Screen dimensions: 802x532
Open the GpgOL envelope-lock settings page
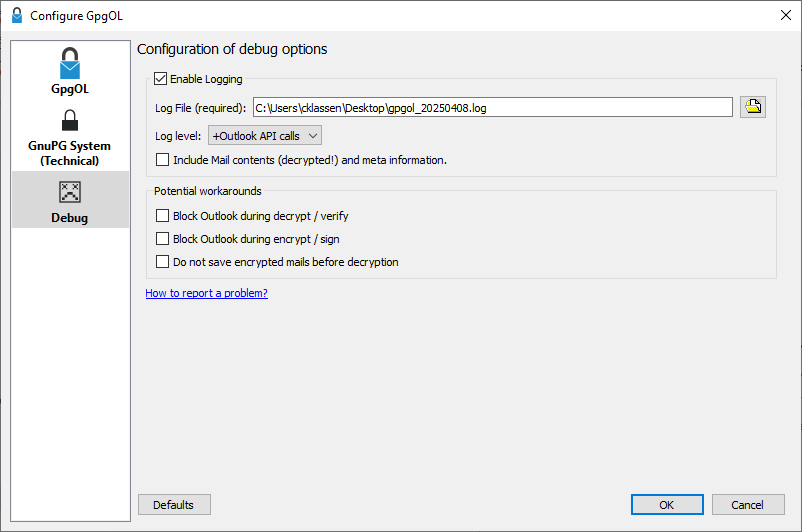(70, 71)
